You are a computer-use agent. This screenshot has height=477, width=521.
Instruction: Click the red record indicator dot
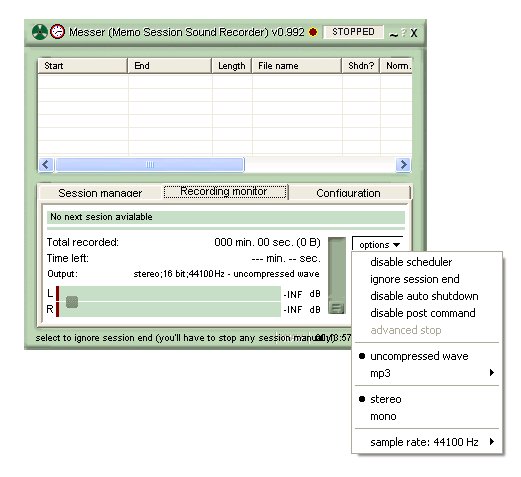(313, 32)
